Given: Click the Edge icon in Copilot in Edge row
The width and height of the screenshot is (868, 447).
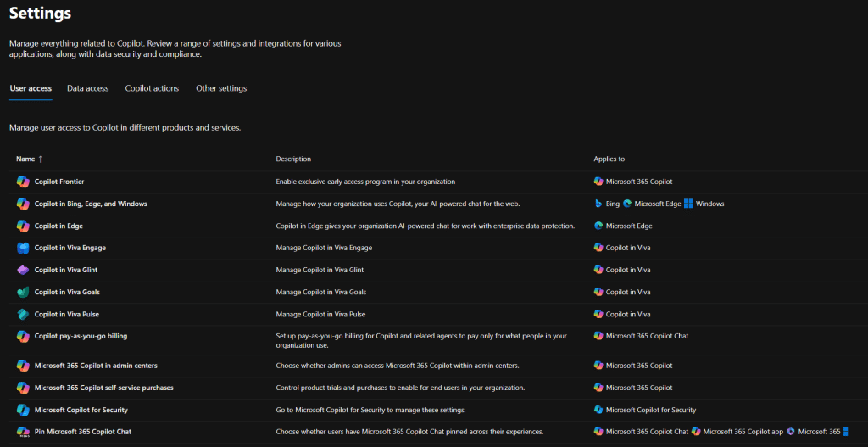Looking at the screenshot, I should click(598, 226).
